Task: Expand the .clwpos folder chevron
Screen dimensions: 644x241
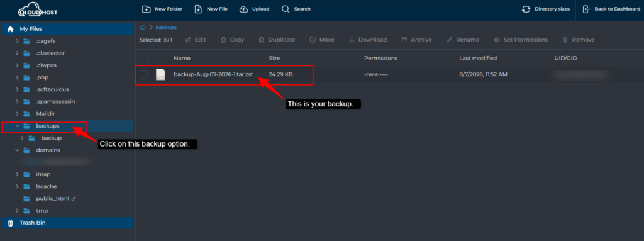Action: coord(17,65)
